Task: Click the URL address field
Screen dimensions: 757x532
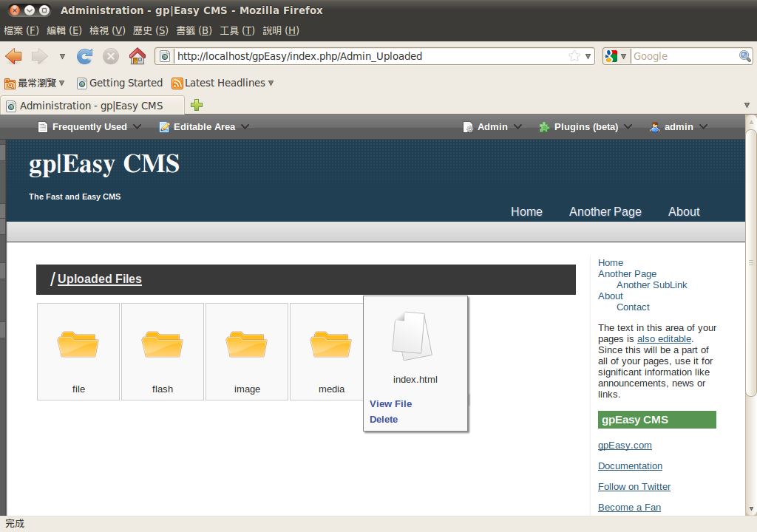Action: pos(371,56)
